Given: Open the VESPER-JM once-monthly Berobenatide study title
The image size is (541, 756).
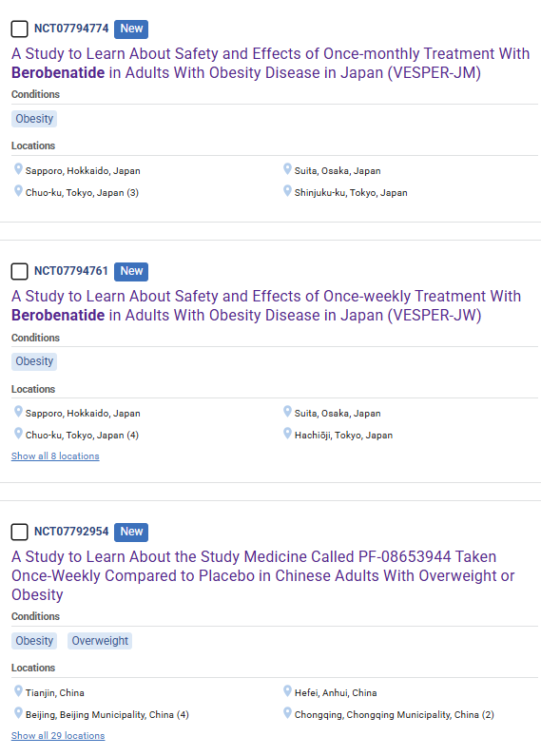Looking at the screenshot, I should tap(270, 63).
